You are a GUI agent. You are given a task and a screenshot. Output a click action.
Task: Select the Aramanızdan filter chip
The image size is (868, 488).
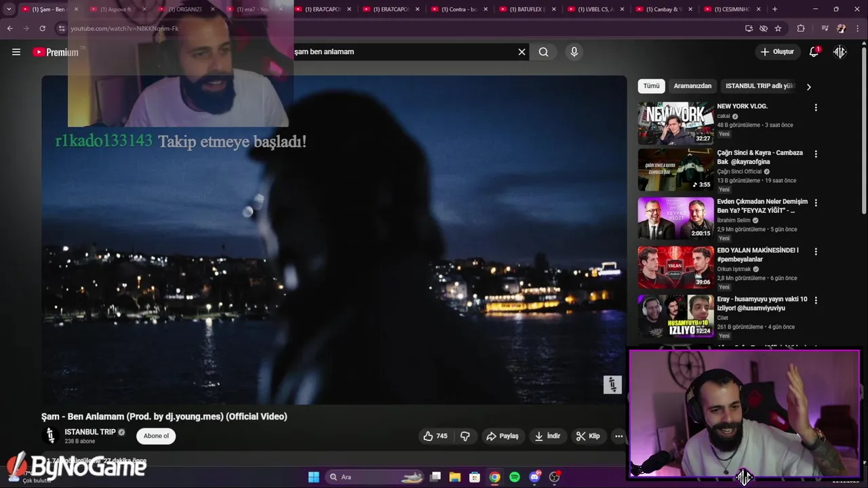692,86
